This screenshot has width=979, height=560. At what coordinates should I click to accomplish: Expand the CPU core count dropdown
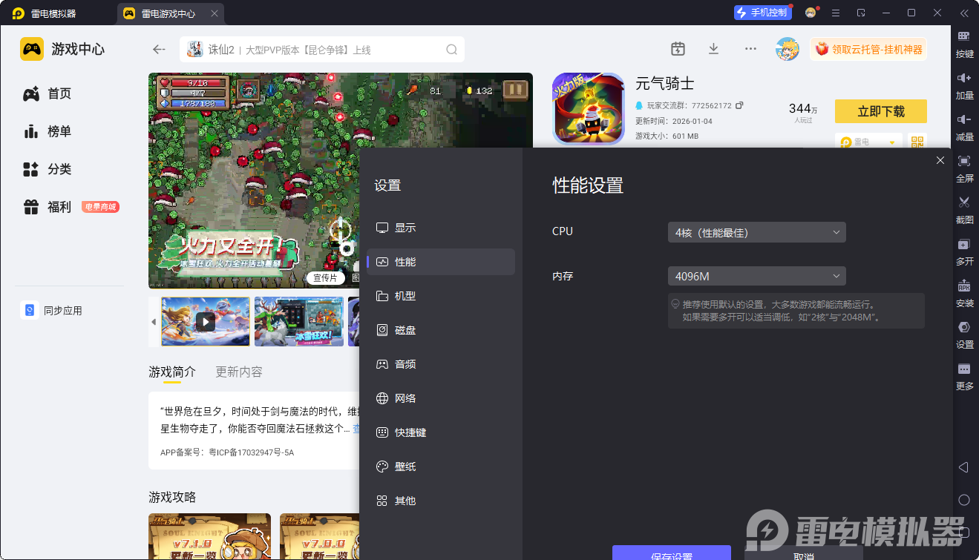757,232
